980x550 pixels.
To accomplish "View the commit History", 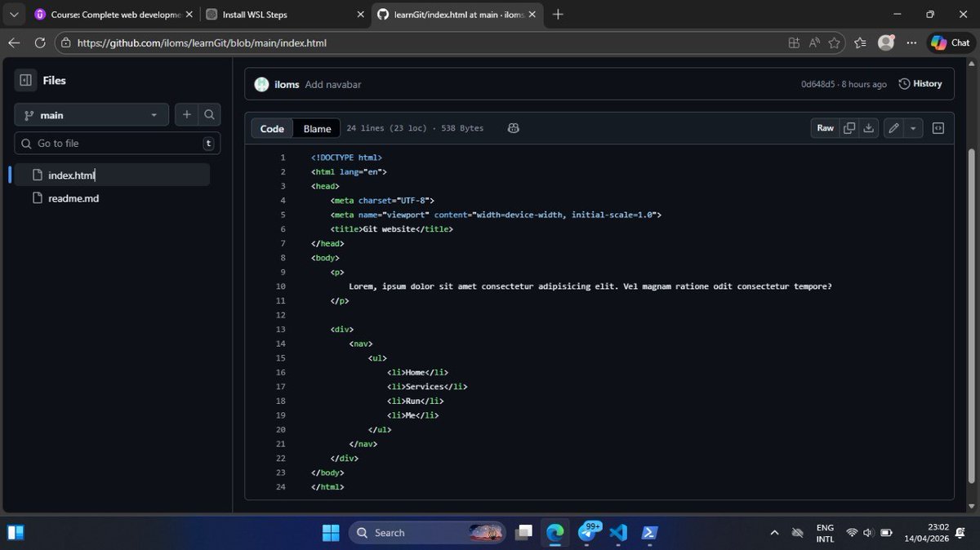I will pyautogui.click(x=920, y=82).
